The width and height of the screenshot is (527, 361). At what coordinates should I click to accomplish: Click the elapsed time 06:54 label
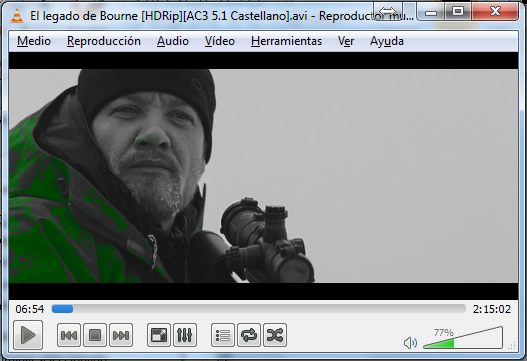click(30, 309)
